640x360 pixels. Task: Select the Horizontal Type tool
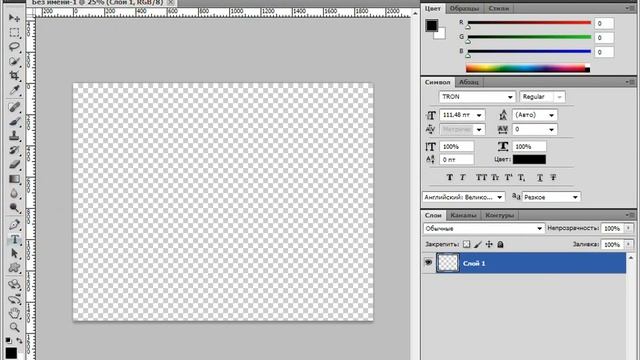(14, 239)
